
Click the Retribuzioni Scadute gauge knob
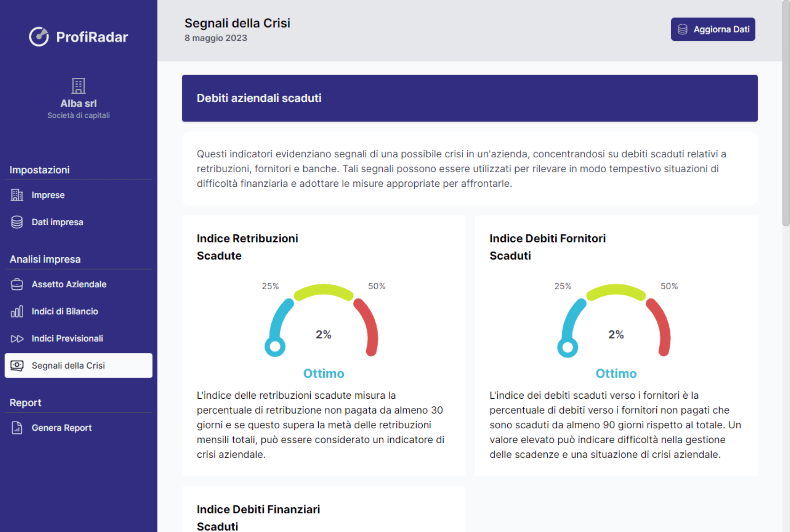[275, 346]
